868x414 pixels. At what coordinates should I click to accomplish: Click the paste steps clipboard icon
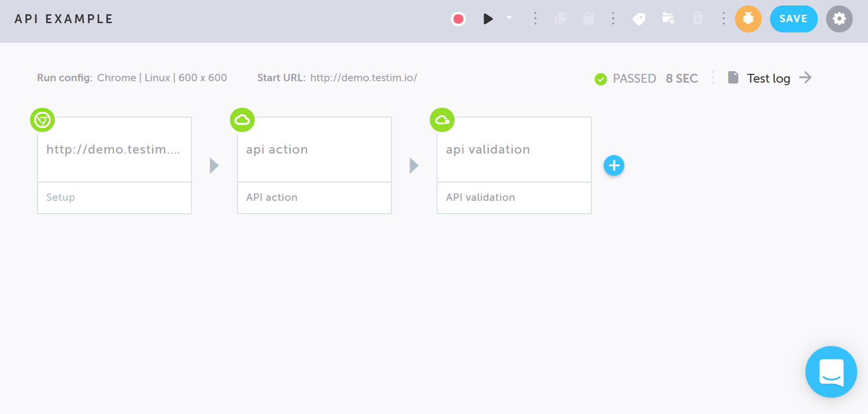pos(588,19)
